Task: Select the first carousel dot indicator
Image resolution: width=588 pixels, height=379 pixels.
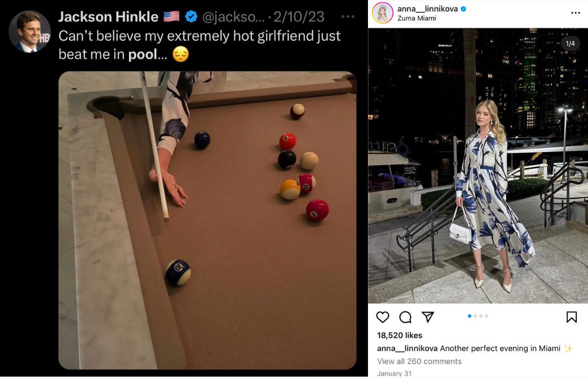Action: [x=469, y=316]
